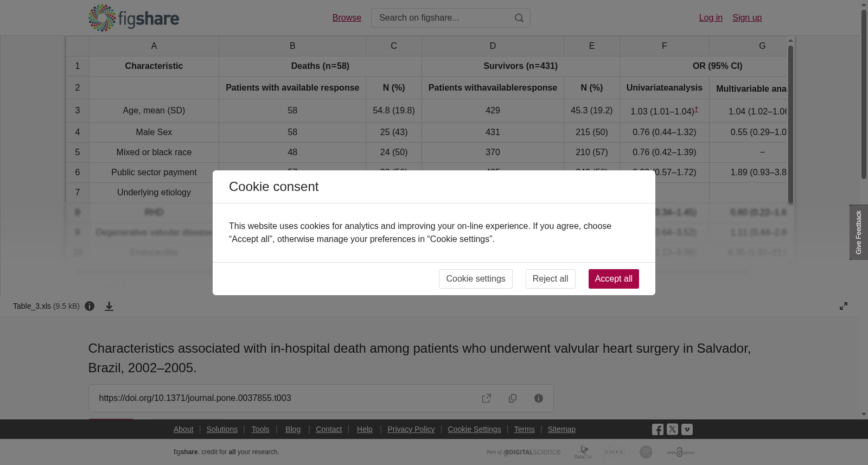Click the 'Public sector payment' cell
The image size is (868, 465).
(154, 173)
